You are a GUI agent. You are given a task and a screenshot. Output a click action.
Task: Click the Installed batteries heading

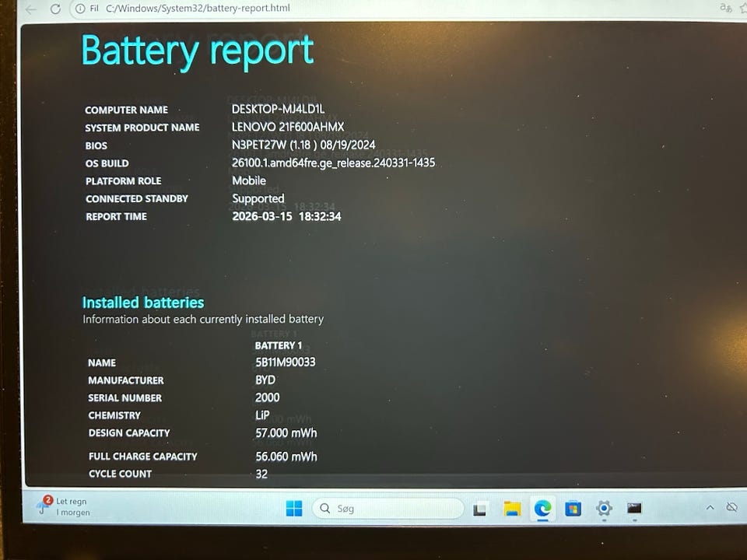(x=143, y=303)
